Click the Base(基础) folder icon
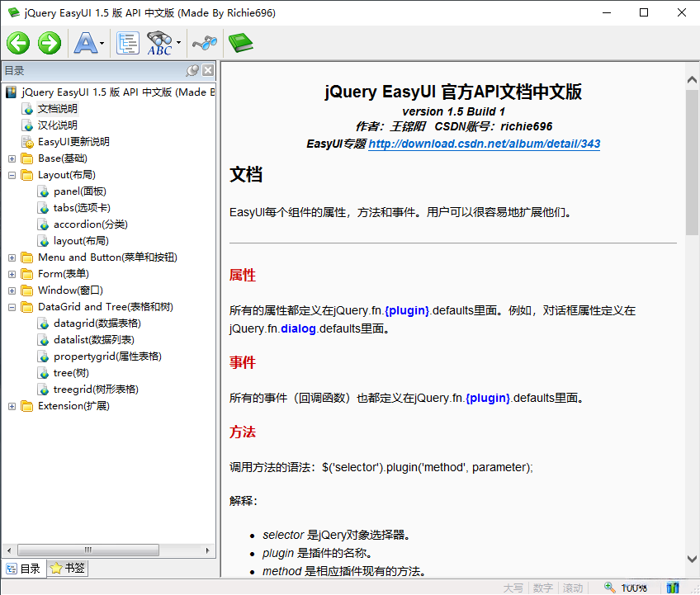The image size is (700, 595). (27, 158)
